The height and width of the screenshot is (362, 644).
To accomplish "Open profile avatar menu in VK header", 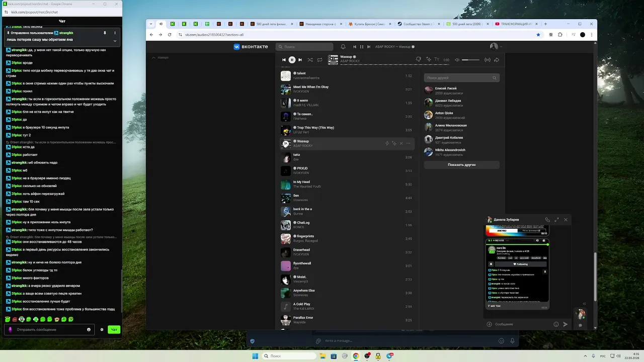I will click(496, 47).
